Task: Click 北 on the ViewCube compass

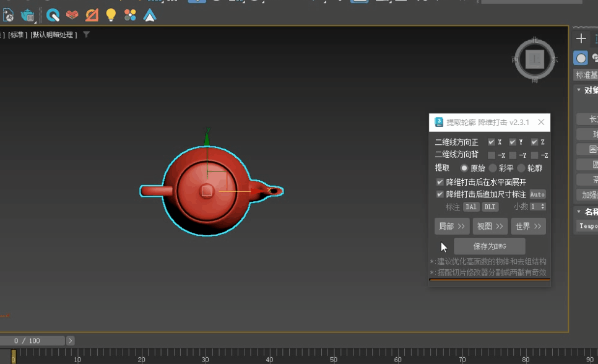Action: [x=535, y=40]
